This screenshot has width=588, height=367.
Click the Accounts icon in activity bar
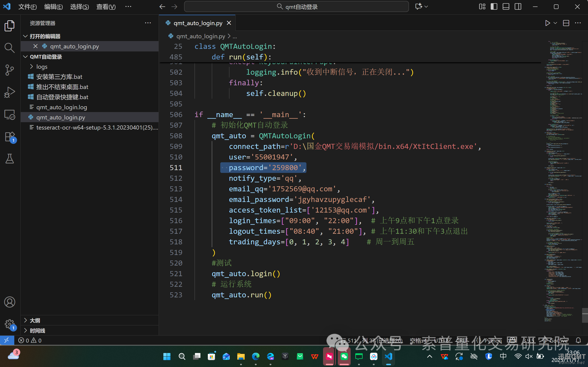9,302
